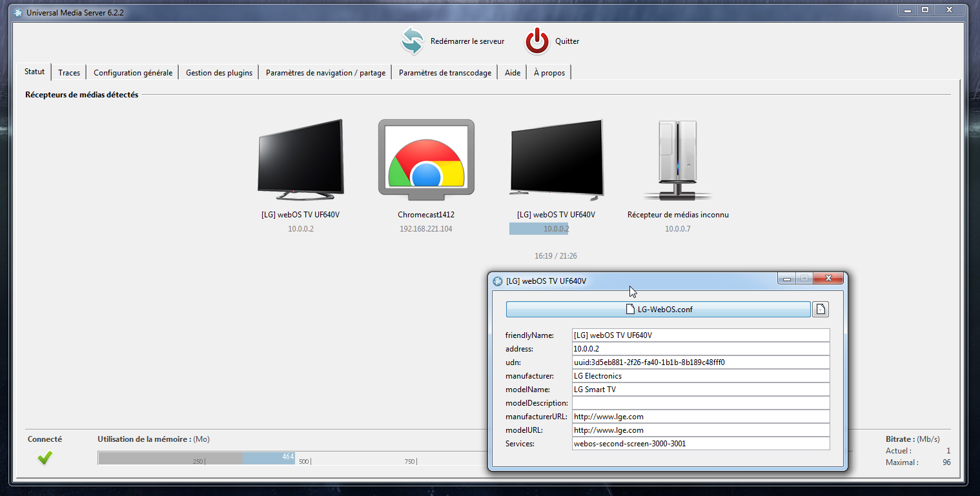Click the manufacturerURL field
980x496 pixels.
(x=700, y=417)
